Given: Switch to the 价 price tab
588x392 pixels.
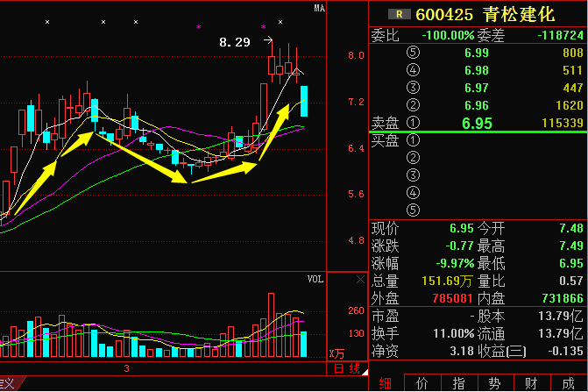Looking at the screenshot, I should point(422,383).
